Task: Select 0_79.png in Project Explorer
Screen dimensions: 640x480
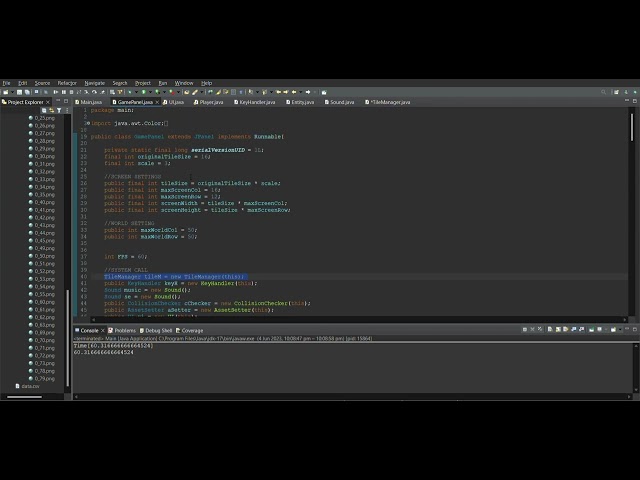Action: click(42, 379)
